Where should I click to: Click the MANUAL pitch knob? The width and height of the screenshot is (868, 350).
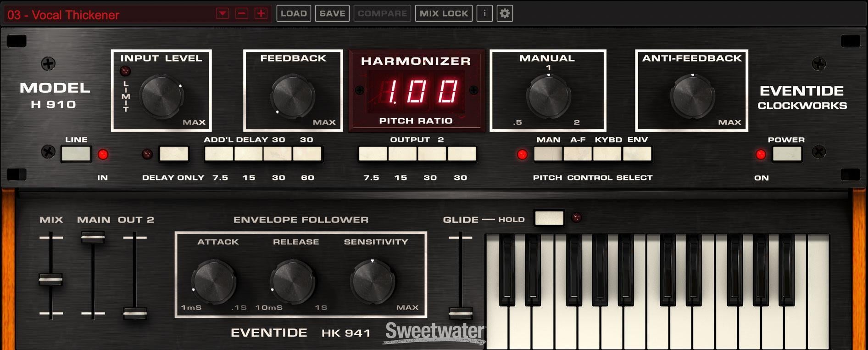[548, 96]
